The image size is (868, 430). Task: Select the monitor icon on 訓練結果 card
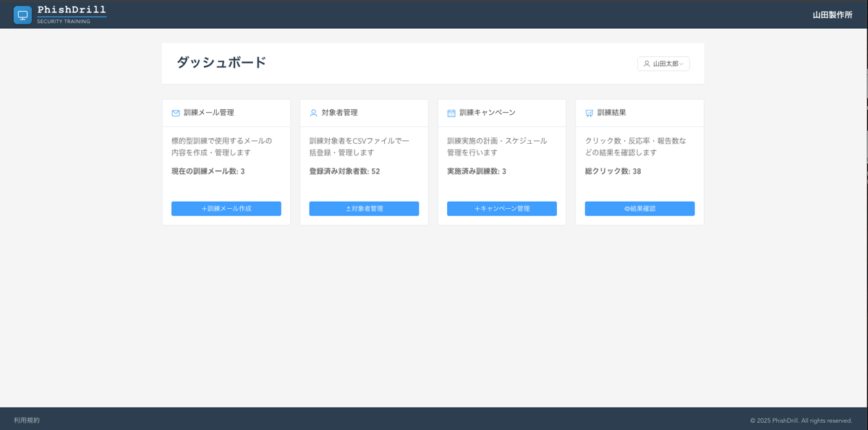click(x=587, y=112)
